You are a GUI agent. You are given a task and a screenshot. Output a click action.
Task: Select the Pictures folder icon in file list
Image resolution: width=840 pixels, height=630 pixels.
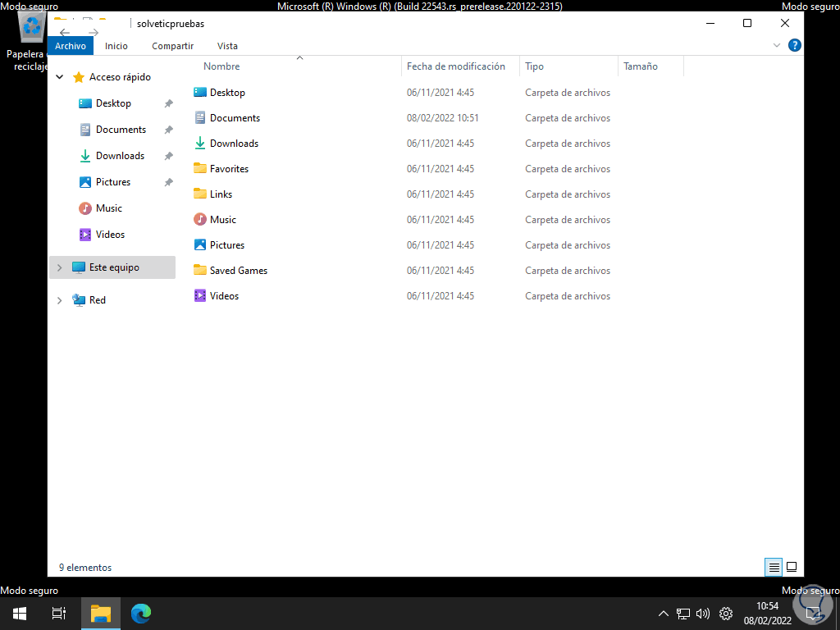click(200, 244)
